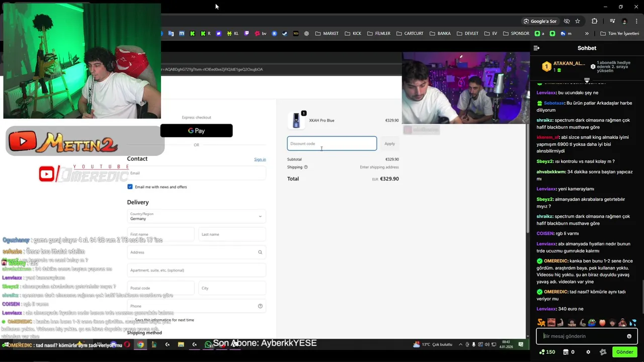Screen dimensions: 644x362
Task: Click the Google Pay express checkout button
Action: coord(196,131)
